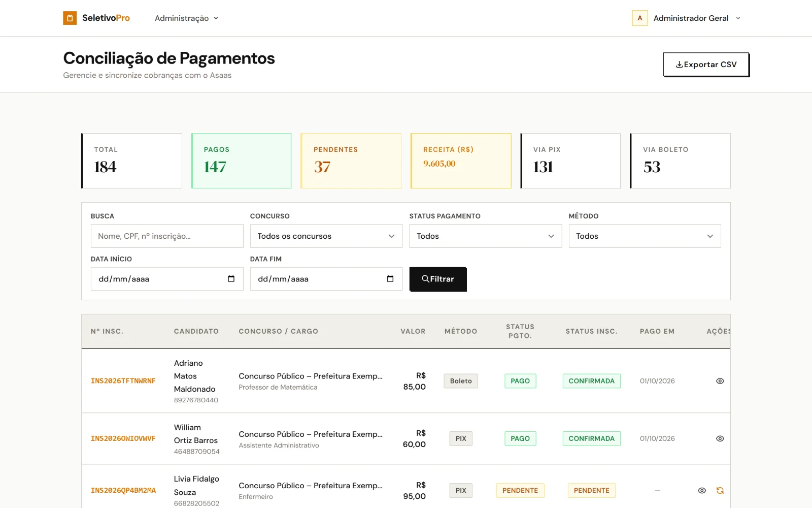The image size is (812, 508).
Task: View details for Adriano Matos Maldonado payment
Action: [720, 381]
